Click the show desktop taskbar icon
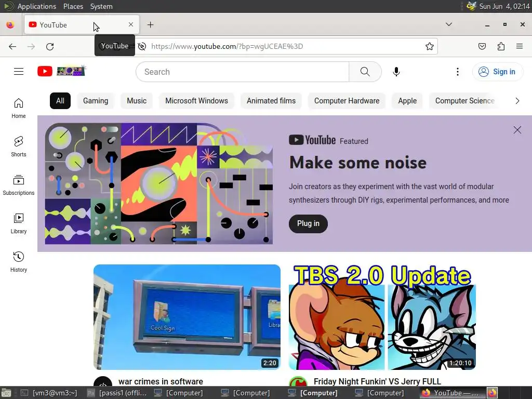 click(x=6, y=393)
